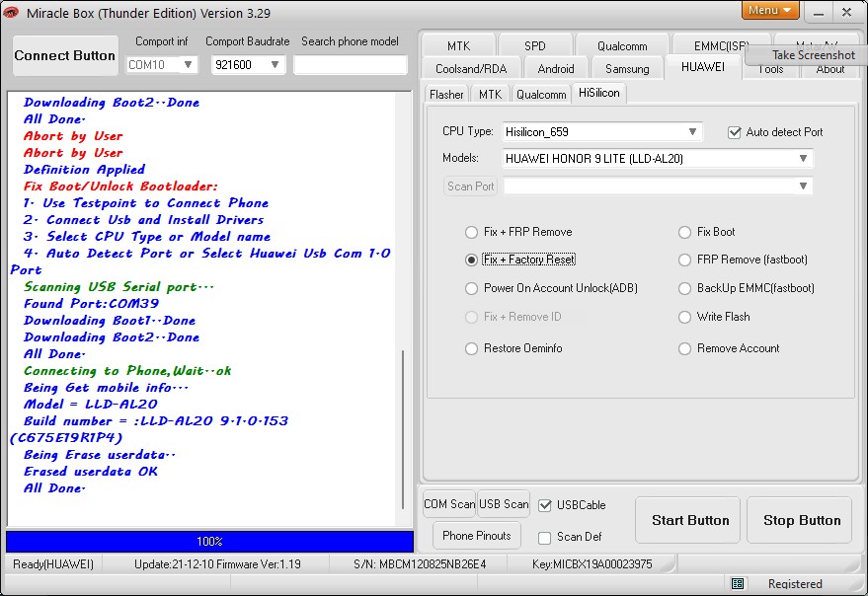Click the Miracle Box app icon in title bar
Image resolution: width=868 pixels, height=596 pixels.
(x=11, y=12)
